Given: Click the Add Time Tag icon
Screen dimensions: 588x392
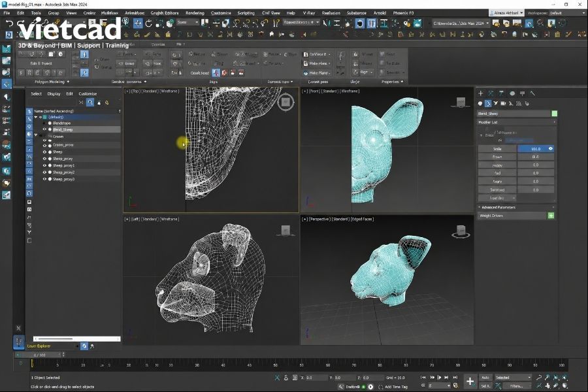Looking at the screenshot, I should click(381, 387).
